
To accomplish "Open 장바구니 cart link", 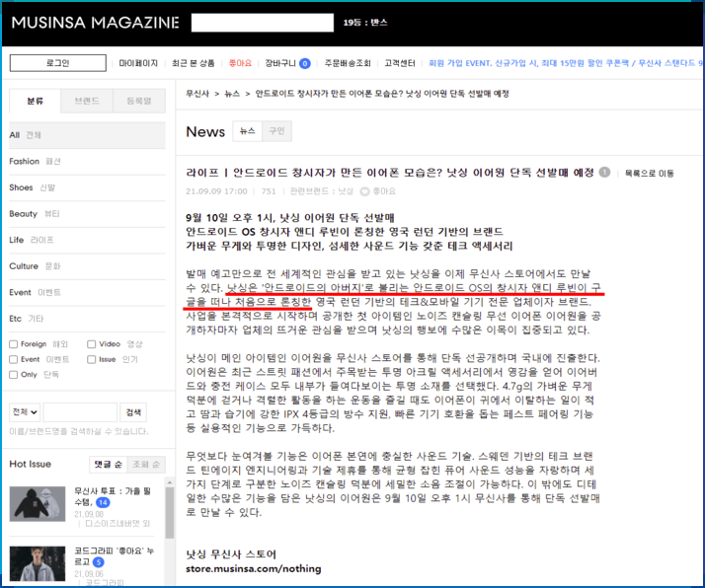I will 280,63.
